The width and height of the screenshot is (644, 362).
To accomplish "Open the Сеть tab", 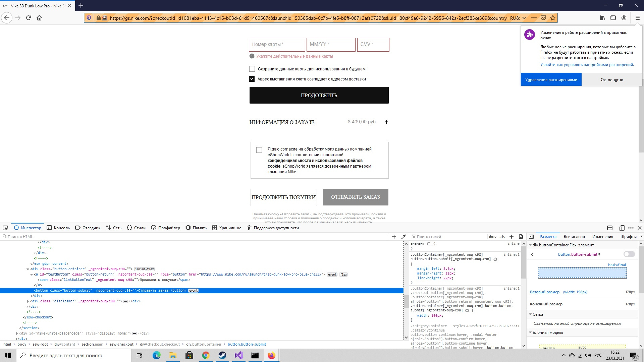I will [113, 228].
